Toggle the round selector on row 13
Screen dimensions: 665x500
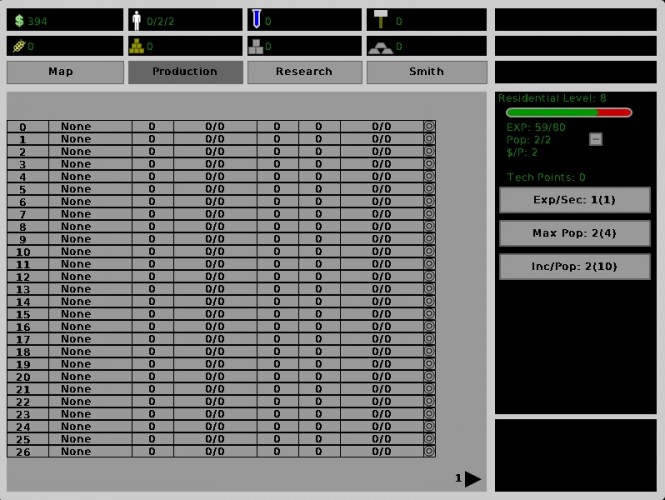429,289
